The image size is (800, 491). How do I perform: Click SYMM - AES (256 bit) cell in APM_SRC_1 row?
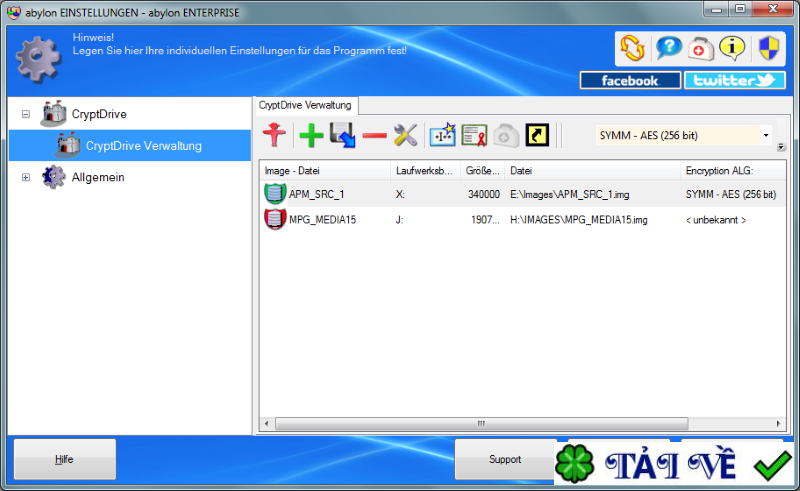click(x=731, y=194)
